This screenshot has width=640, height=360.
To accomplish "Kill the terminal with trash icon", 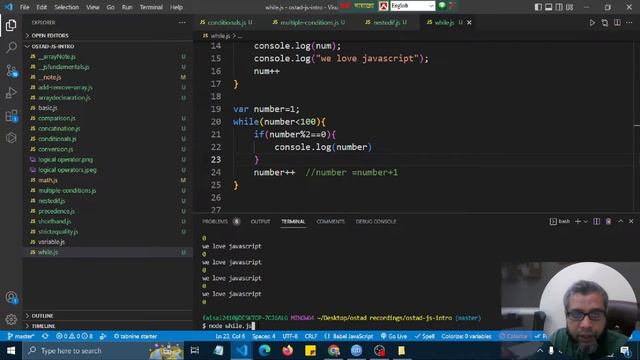I will click(608, 221).
